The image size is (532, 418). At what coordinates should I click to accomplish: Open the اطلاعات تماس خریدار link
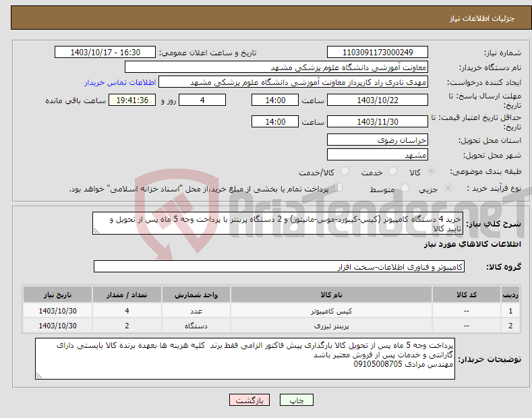[120, 82]
